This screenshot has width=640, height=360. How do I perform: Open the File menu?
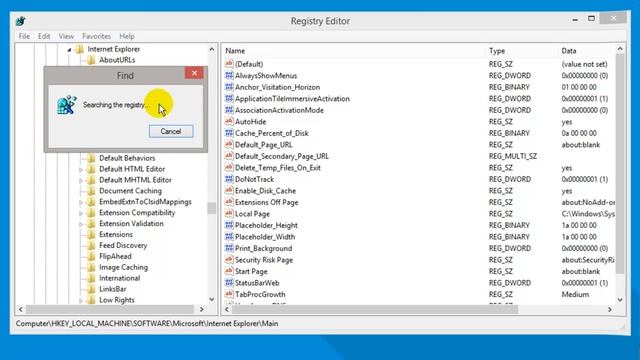24,36
